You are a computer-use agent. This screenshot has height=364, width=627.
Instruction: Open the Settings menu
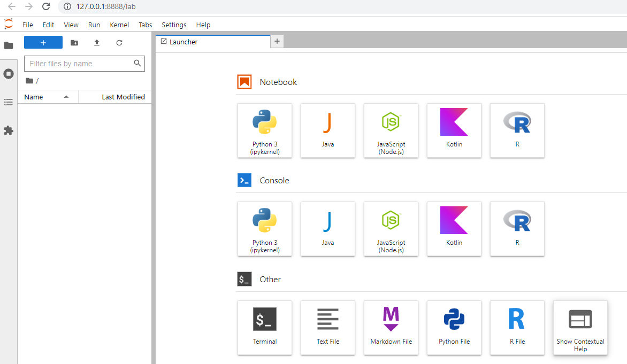[x=174, y=25]
